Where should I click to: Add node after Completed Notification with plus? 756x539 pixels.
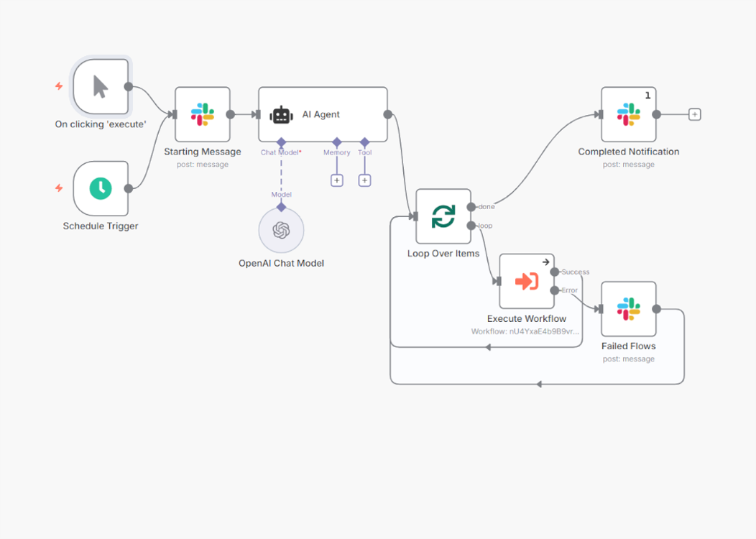click(x=695, y=114)
